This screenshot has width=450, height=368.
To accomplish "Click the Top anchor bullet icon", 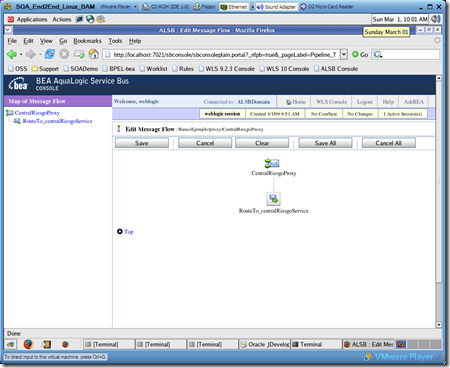I will (120, 231).
